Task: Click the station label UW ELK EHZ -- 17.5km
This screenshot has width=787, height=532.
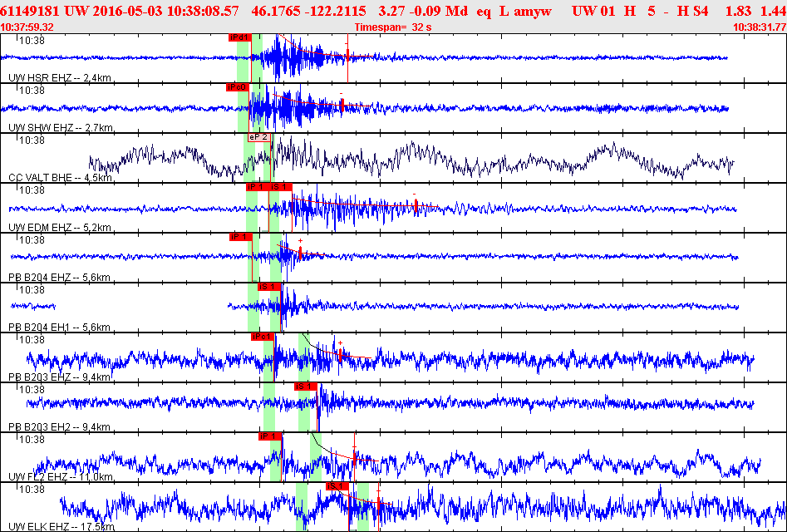Action: [x=61, y=526]
